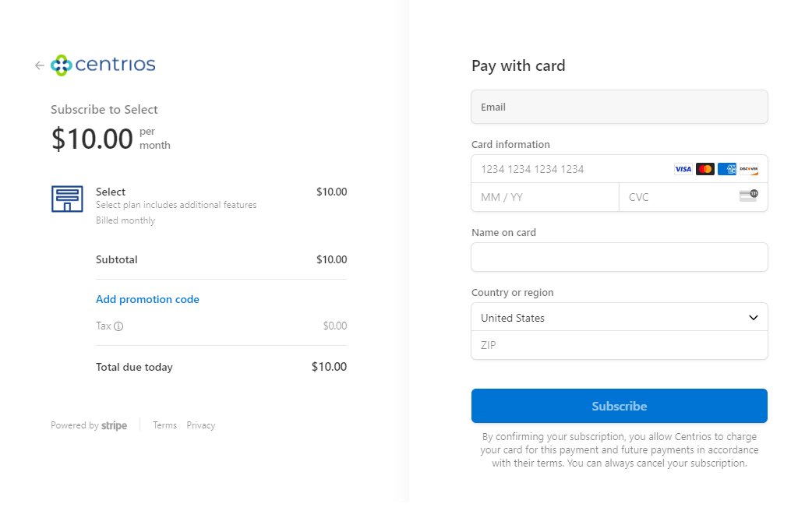The height and width of the screenshot is (532, 805).
Task: Click the Powered by Stripe link
Action: coord(89,425)
